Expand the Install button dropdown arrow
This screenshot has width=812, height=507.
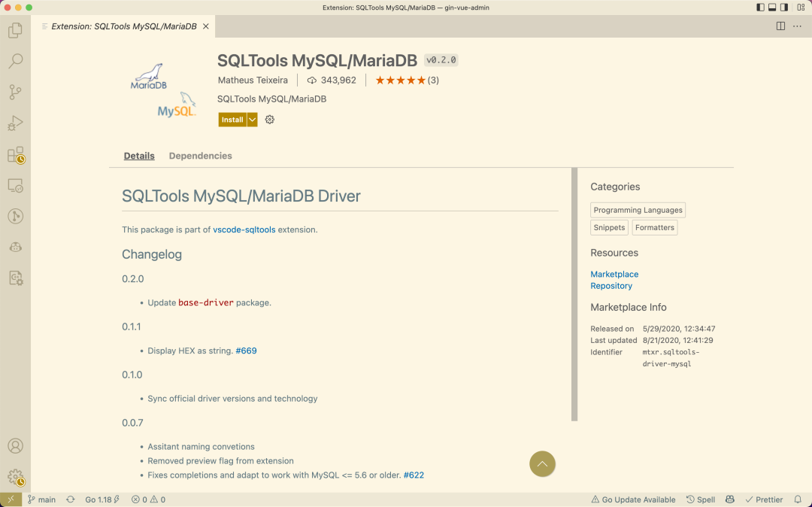tap(253, 120)
